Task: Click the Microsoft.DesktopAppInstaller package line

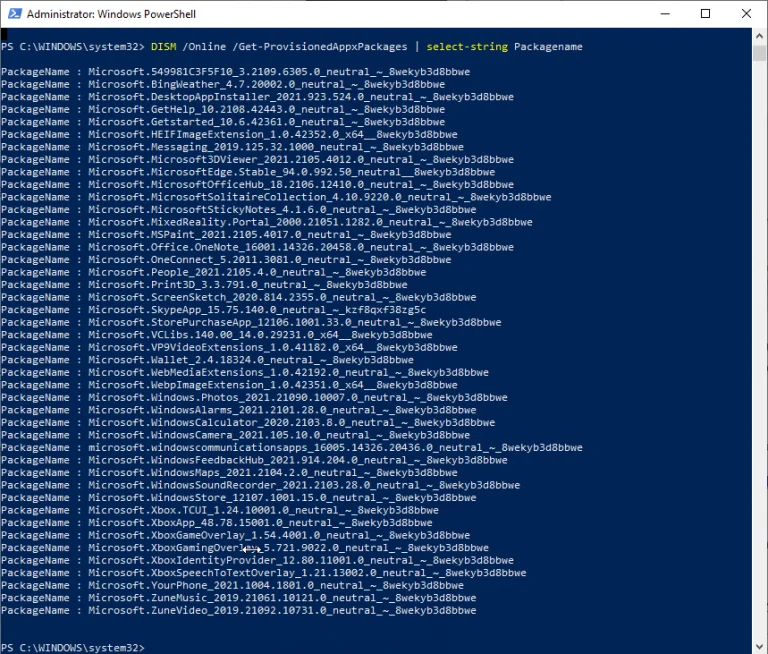Action: click(x=257, y=97)
